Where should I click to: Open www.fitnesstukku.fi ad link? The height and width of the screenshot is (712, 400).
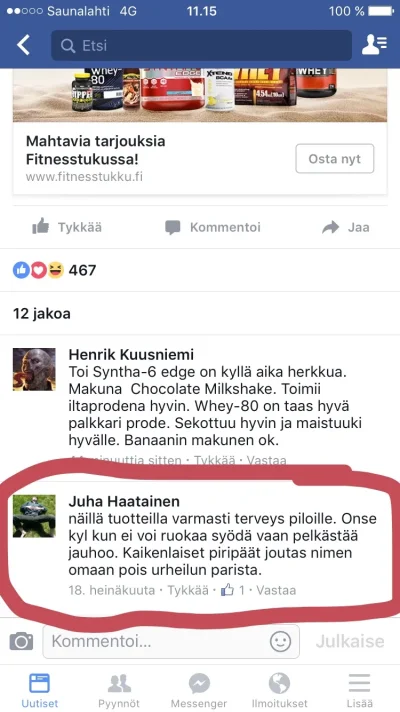84,176
